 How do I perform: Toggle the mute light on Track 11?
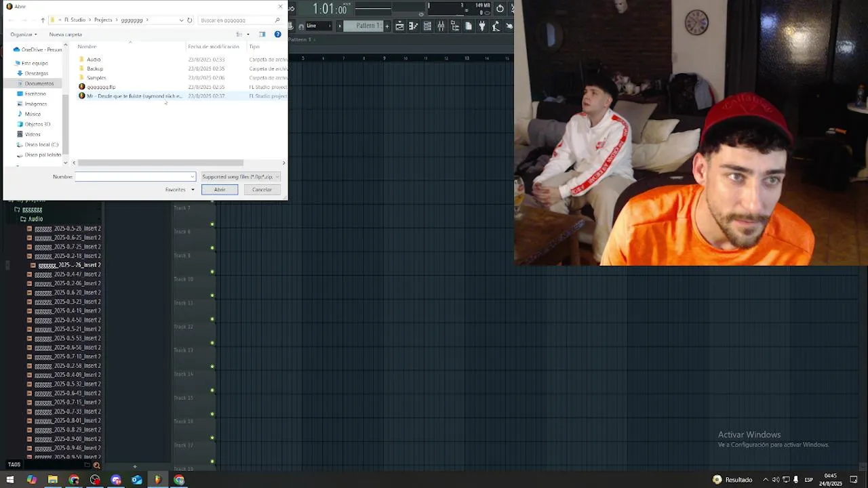pyautogui.click(x=212, y=319)
